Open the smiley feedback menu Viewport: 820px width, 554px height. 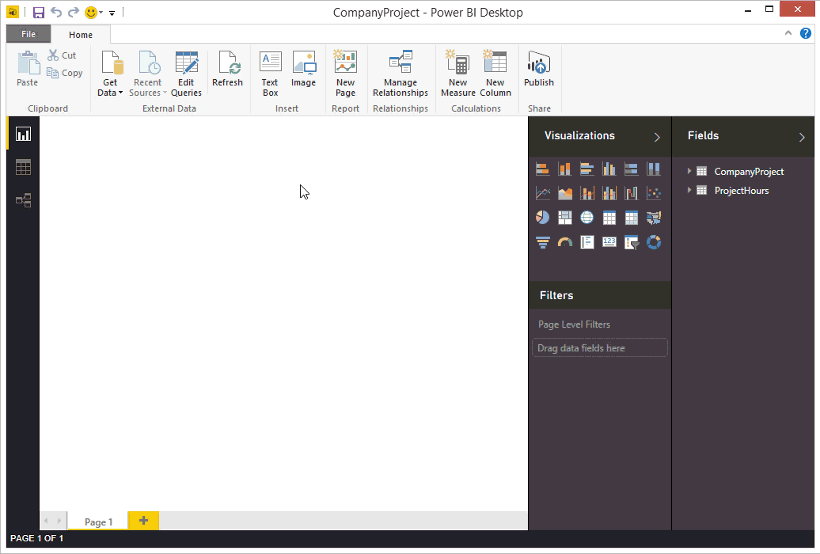pyautogui.click(x=93, y=12)
